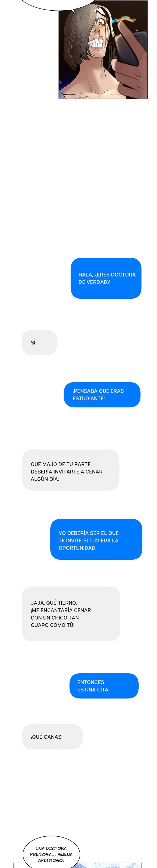Click the 'ENTONCES ES UNA CITA.' blue bubble

tap(104, 686)
